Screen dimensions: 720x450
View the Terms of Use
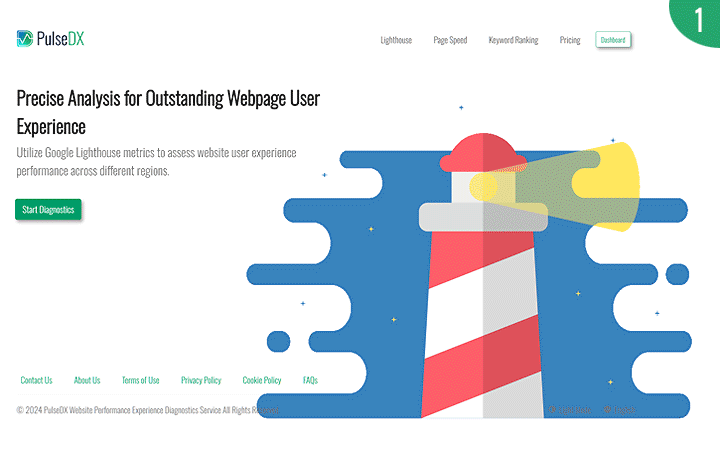pyautogui.click(x=141, y=380)
